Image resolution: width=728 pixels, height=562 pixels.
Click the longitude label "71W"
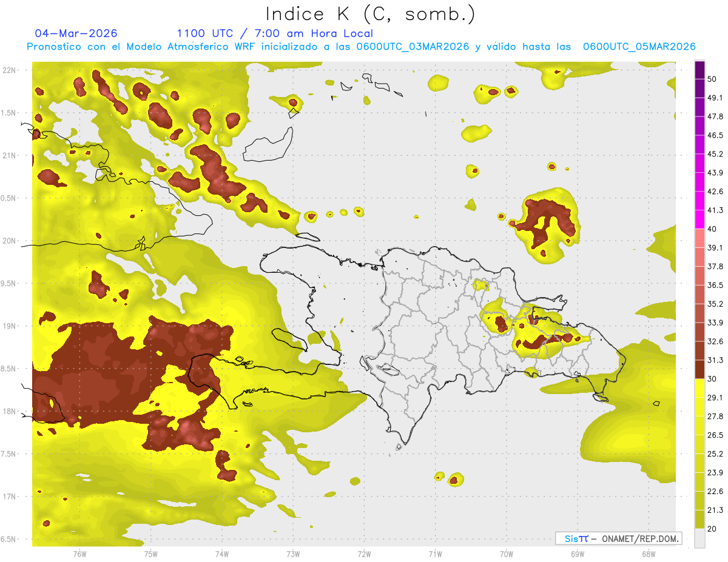tap(435, 554)
